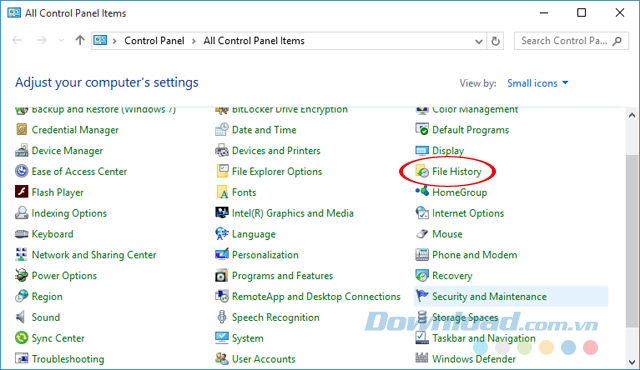Open the Flash Player icon
640x370 pixels.
22,192
